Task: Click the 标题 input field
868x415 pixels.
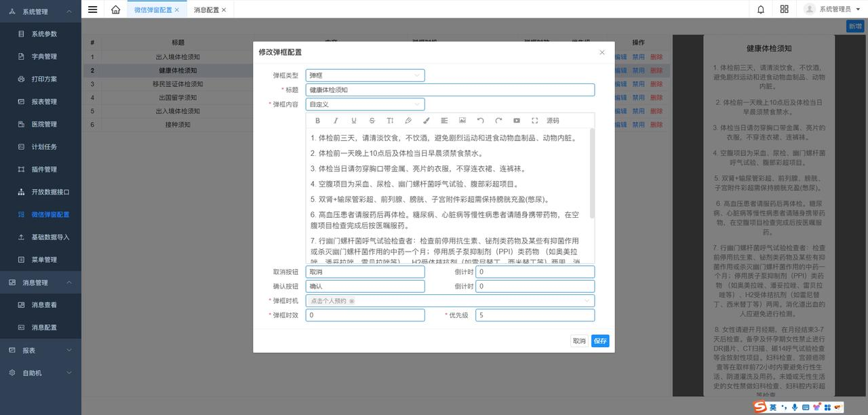Action: tap(450, 90)
